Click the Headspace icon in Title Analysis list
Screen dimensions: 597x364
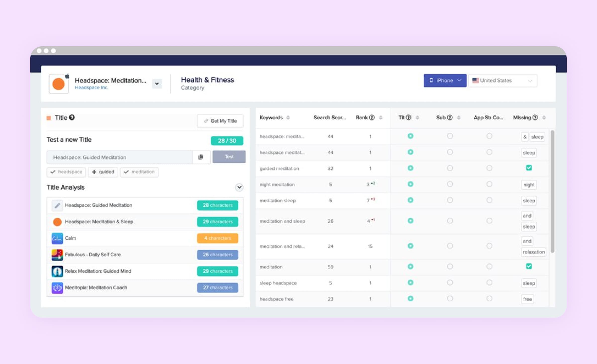57,222
